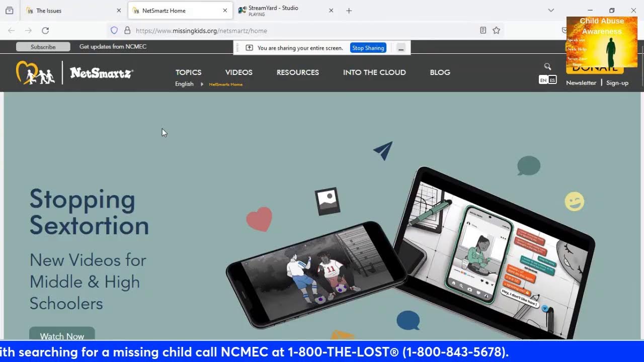Viewport: 644px width, 362px height.
Task: Open the INTO THE CLOUD menu
Action: (374, 72)
